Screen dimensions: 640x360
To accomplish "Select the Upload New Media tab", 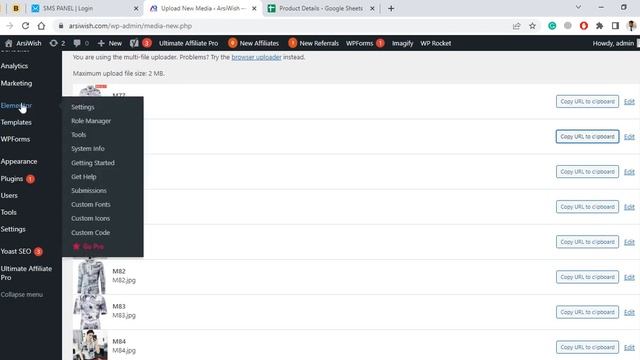I will [203, 8].
